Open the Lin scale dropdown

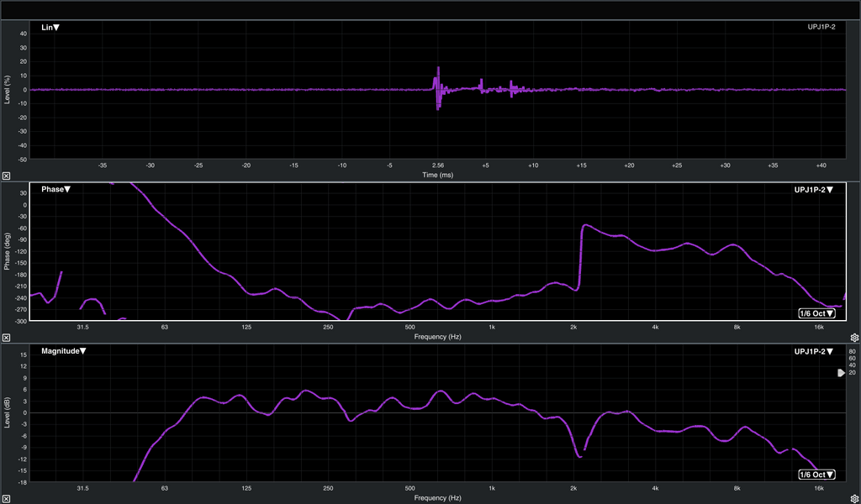point(50,28)
